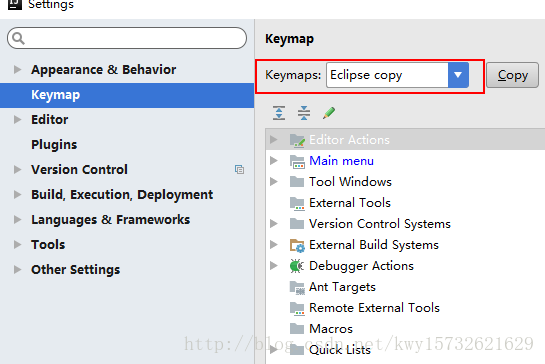
Task: Select Build, Execution, Deployment label
Action: [122, 195]
